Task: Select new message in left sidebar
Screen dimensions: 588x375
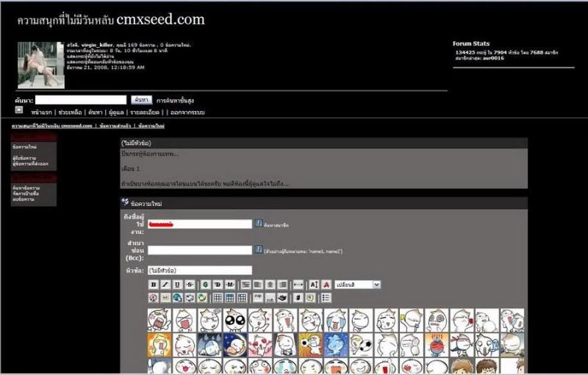Action: pyautogui.click(x=24, y=146)
